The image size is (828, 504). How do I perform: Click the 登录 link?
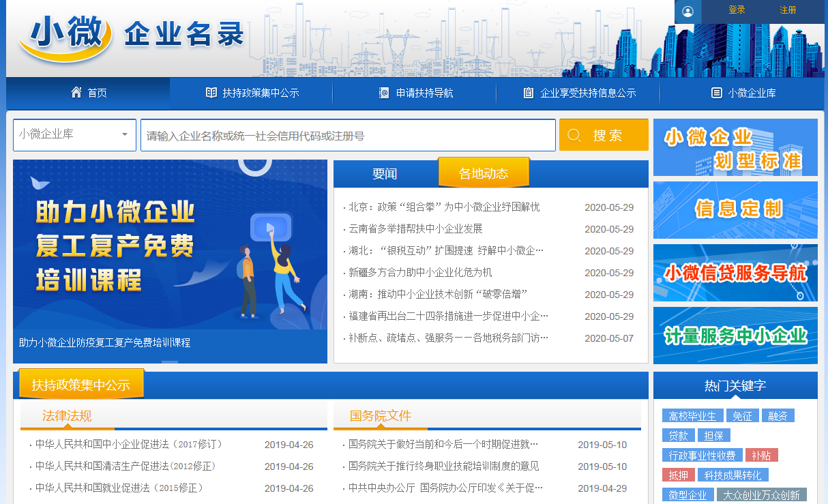point(737,10)
